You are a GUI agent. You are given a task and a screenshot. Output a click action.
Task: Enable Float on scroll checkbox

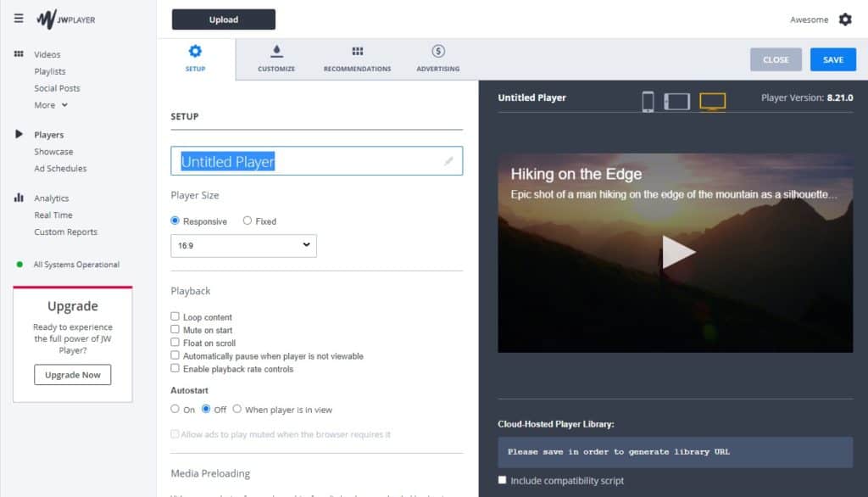tap(175, 343)
